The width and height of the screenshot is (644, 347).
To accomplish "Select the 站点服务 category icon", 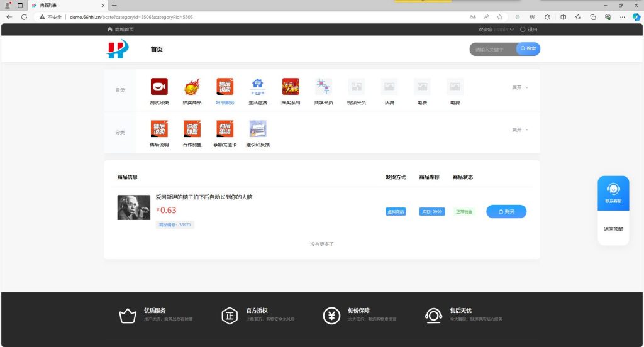I will pos(225,87).
